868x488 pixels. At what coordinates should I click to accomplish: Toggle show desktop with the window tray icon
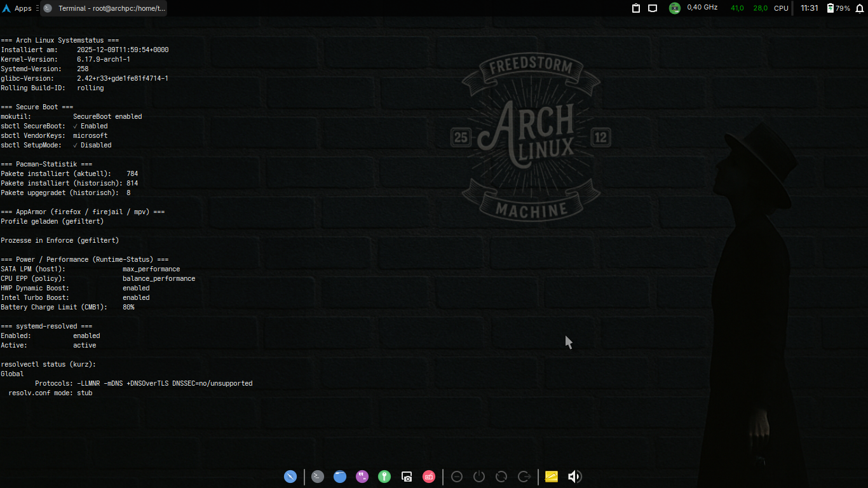653,8
